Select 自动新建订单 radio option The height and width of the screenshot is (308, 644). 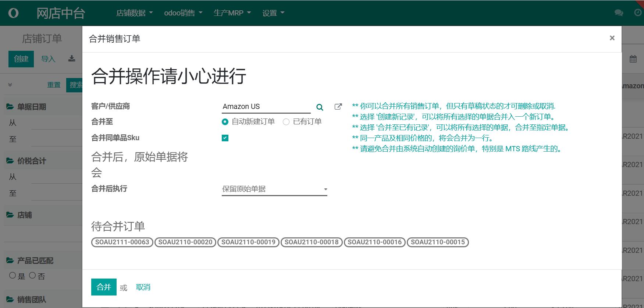pyautogui.click(x=225, y=122)
